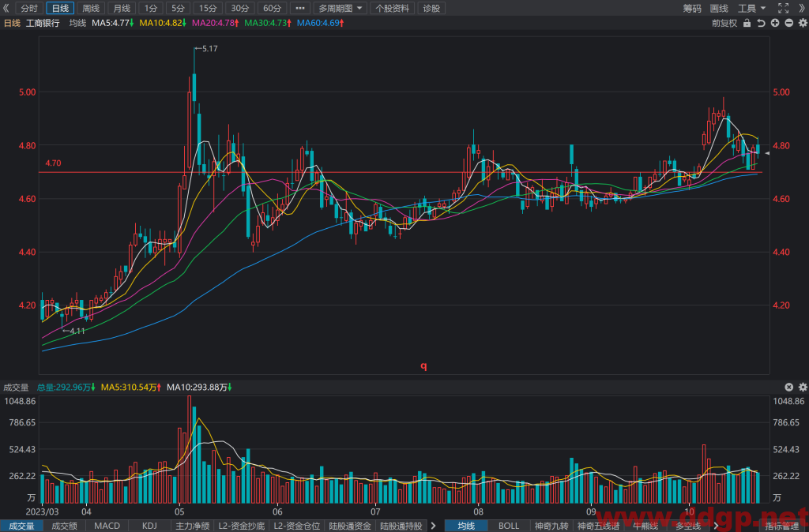This screenshot has height=532, width=809.
Task: Open 诊股 stock diagnosis
Action: point(432,8)
